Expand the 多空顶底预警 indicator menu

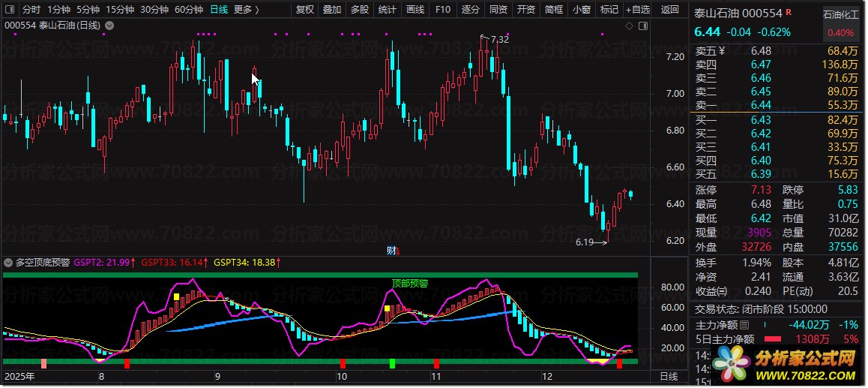[x=8, y=263]
